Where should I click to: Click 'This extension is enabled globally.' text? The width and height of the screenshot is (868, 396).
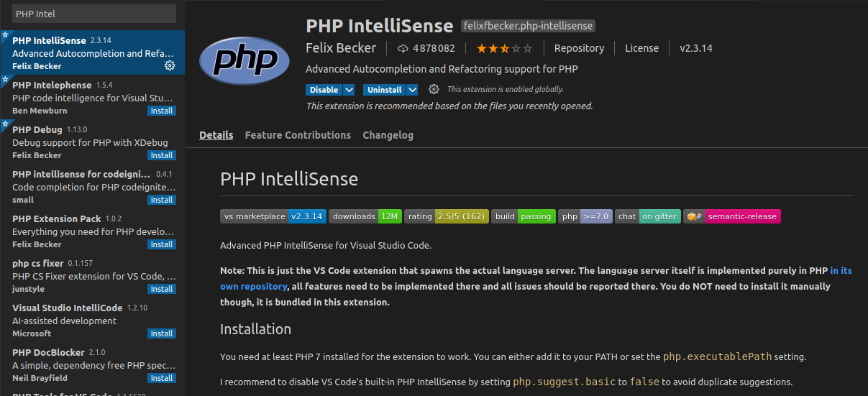506,90
